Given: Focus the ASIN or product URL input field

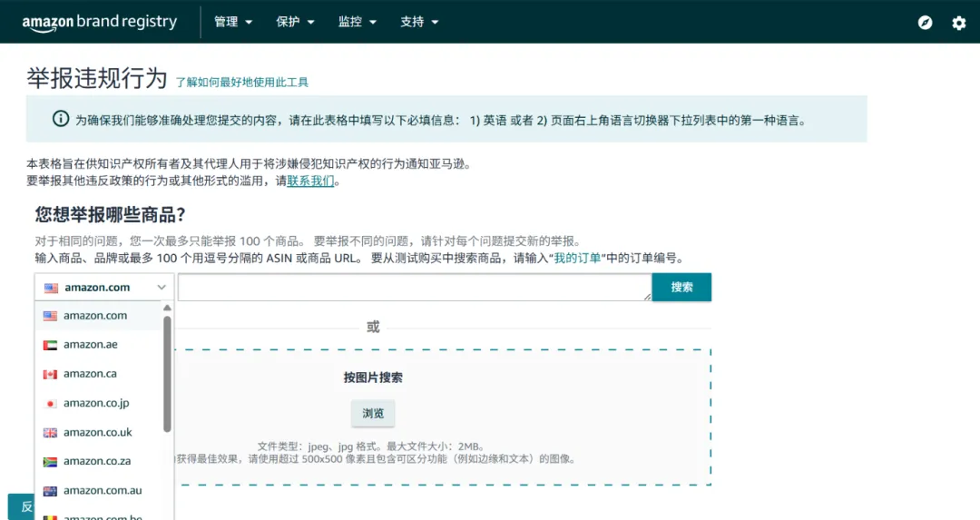Looking at the screenshot, I should [414, 288].
